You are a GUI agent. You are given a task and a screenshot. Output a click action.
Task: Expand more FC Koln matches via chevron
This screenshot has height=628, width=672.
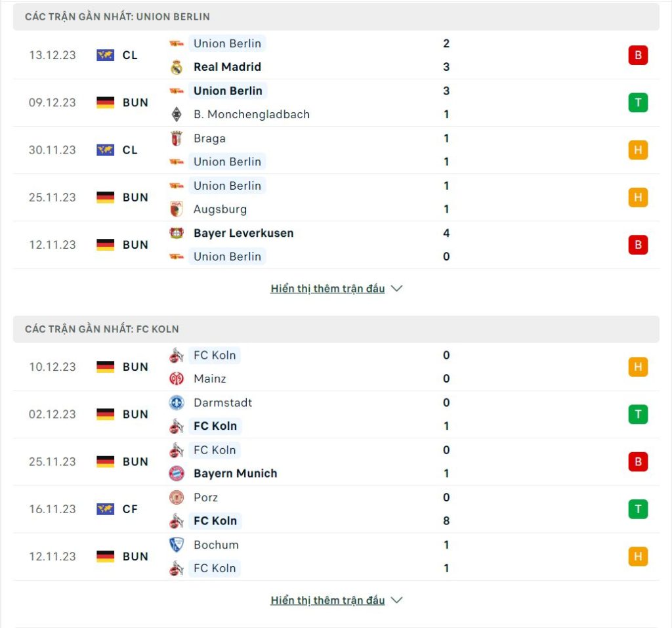tap(397, 600)
